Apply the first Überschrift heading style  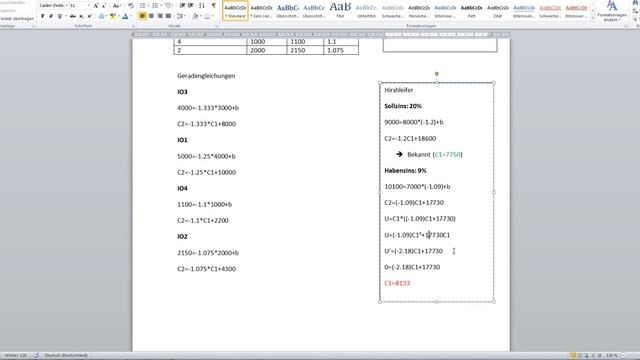[x=287, y=10]
